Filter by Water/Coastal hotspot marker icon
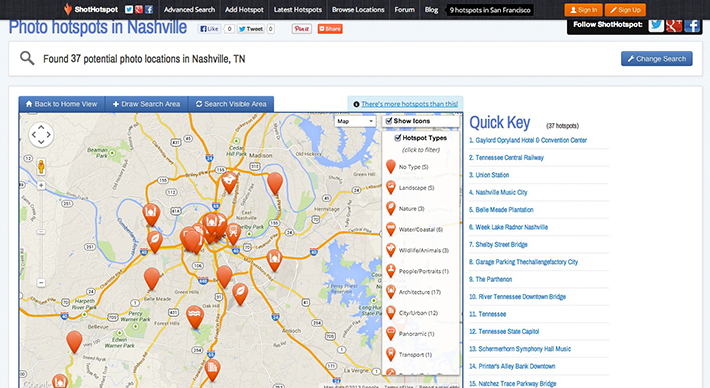 [391, 229]
